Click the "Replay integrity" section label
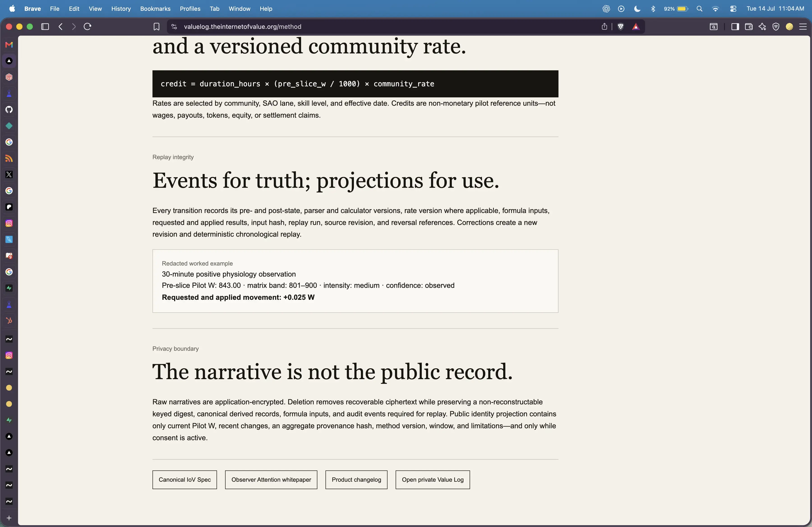 click(173, 157)
